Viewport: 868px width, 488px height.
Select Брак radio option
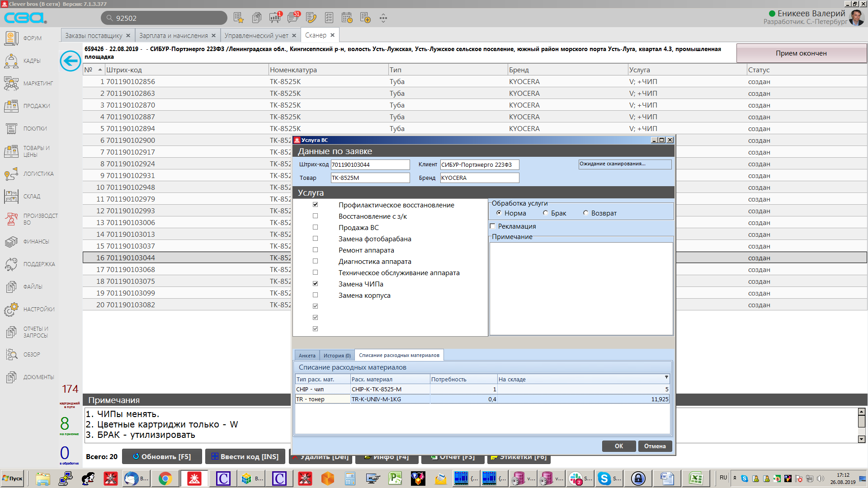point(545,213)
